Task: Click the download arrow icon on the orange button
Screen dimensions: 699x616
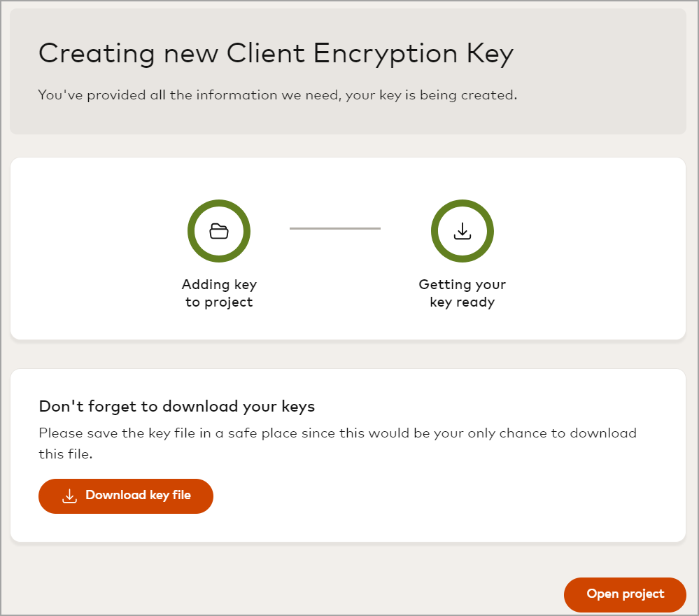Action: (69, 496)
